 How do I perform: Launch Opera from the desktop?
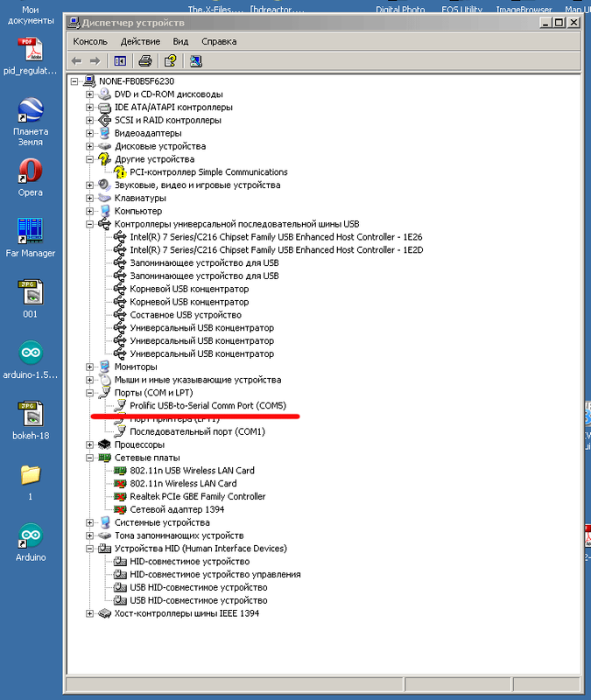(x=31, y=171)
